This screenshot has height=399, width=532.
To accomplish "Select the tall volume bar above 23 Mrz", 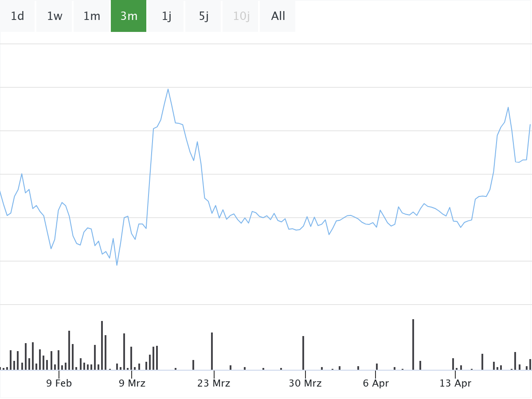I will tap(212, 351).
